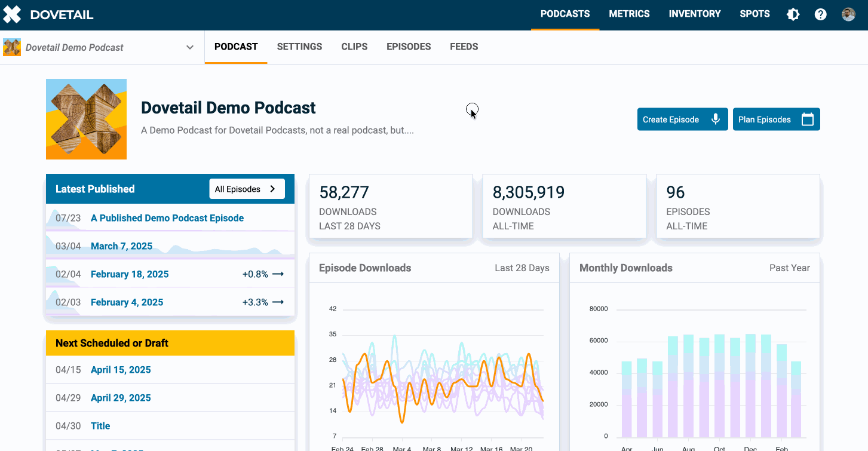Switch to the Clips tab
868x451 pixels.
click(354, 47)
